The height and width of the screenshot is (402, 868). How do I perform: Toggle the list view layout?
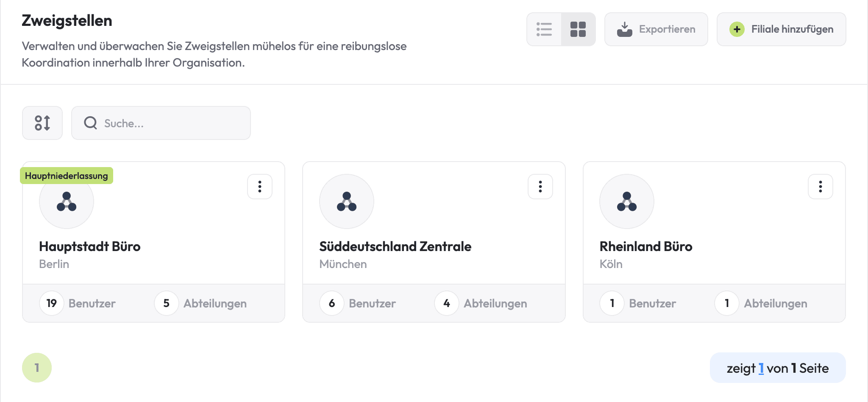pyautogui.click(x=544, y=29)
